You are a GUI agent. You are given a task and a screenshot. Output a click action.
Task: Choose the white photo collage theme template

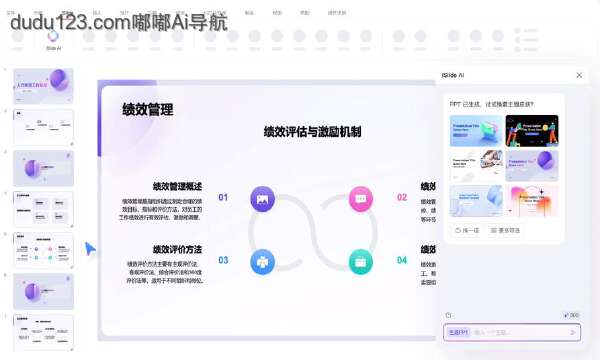[x=476, y=166]
